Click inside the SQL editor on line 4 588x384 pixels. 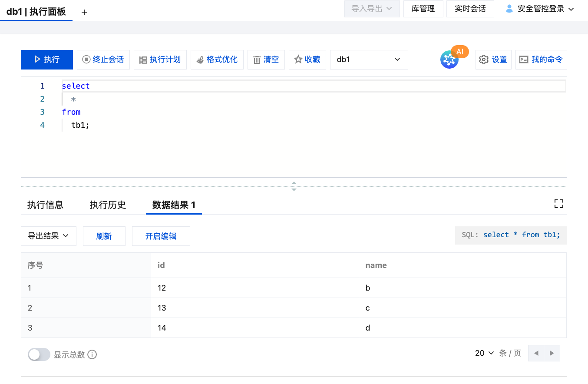point(81,125)
